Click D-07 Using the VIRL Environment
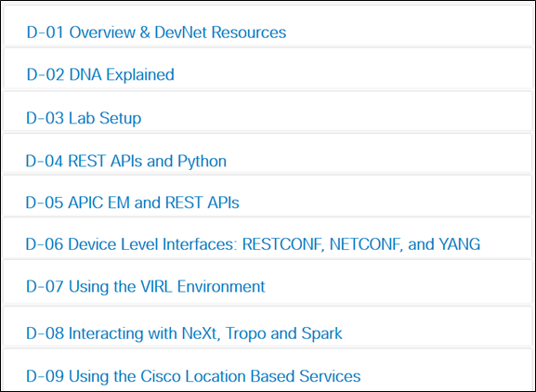The height and width of the screenshot is (392, 536). pyautogui.click(x=146, y=286)
